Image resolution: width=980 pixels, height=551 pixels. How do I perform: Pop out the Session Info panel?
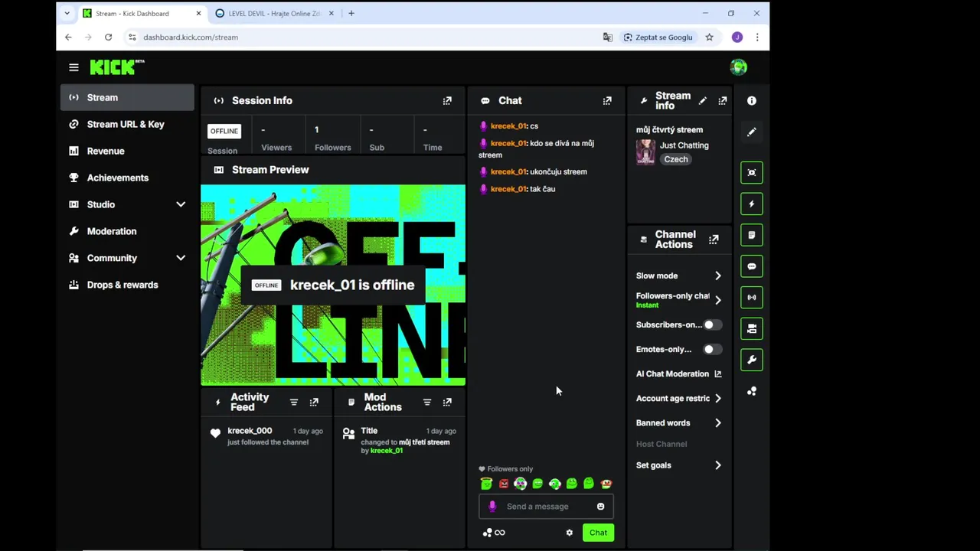[x=447, y=100]
